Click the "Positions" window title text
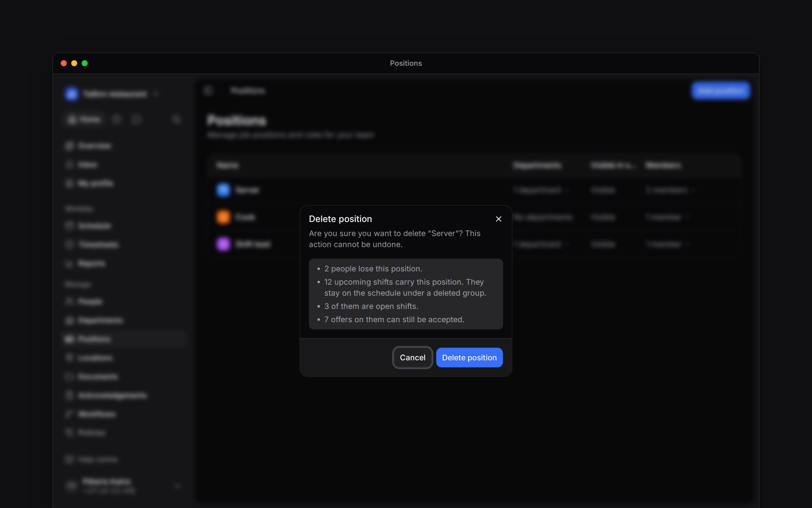Viewport: 812px width, 508px height. click(406, 63)
